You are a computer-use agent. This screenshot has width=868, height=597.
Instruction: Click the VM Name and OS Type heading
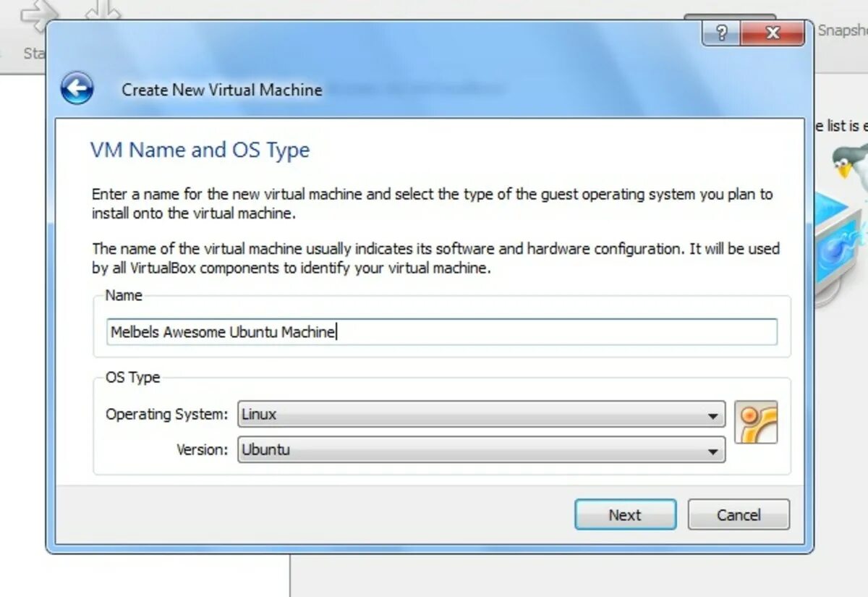[x=200, y=150]
